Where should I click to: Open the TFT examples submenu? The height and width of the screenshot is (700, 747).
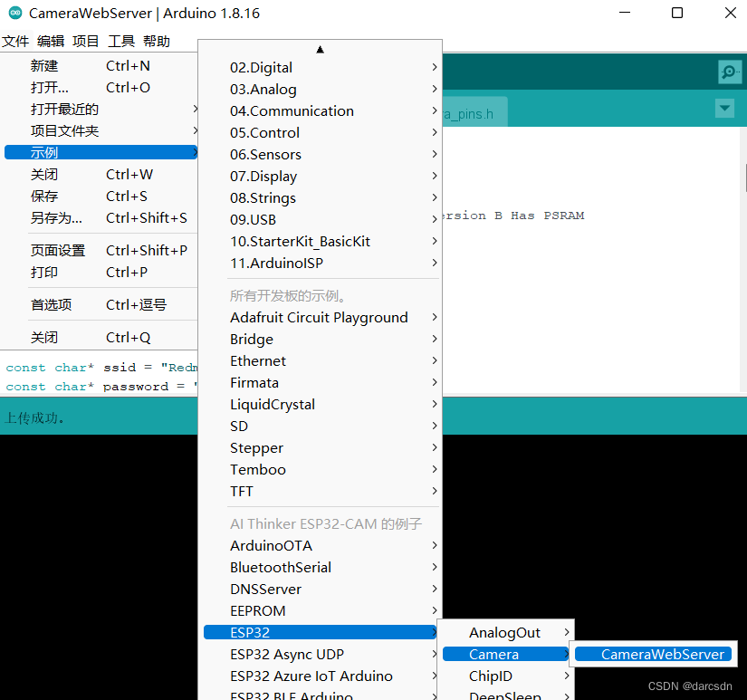(321, 492)
